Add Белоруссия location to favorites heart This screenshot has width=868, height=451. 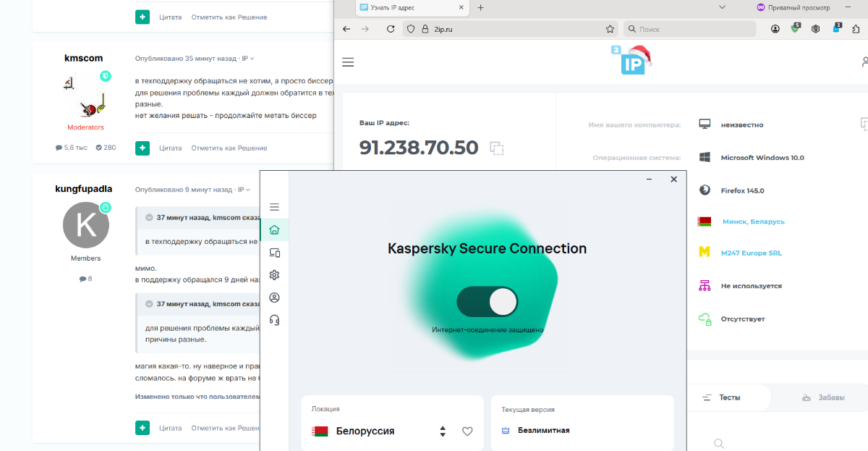[467, 431]
